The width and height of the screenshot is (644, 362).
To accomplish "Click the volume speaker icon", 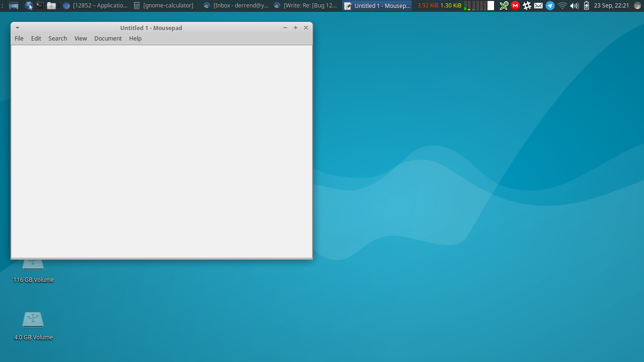I will point(574,6).
